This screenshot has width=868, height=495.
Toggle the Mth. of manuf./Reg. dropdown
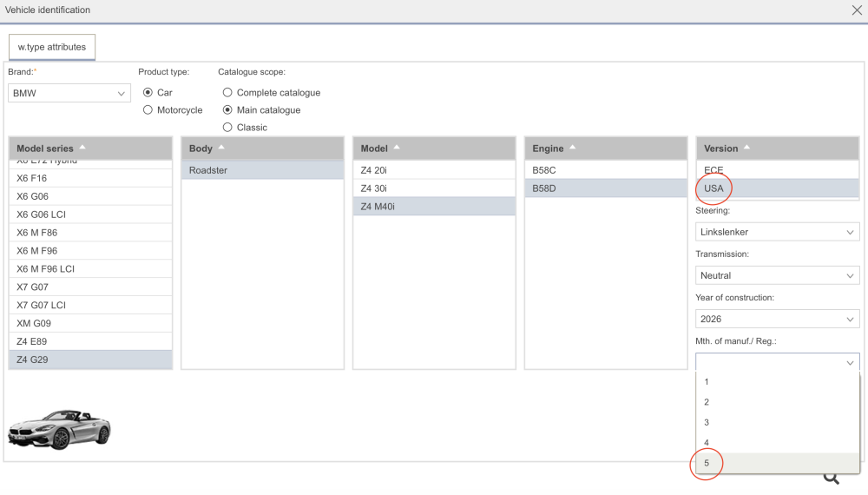coord(777,363)
